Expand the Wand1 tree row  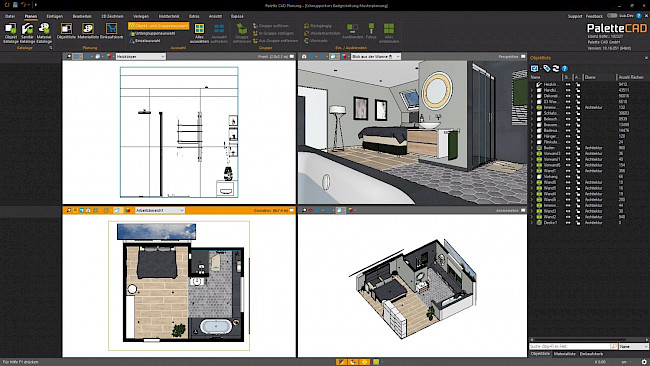coord(532,171)
